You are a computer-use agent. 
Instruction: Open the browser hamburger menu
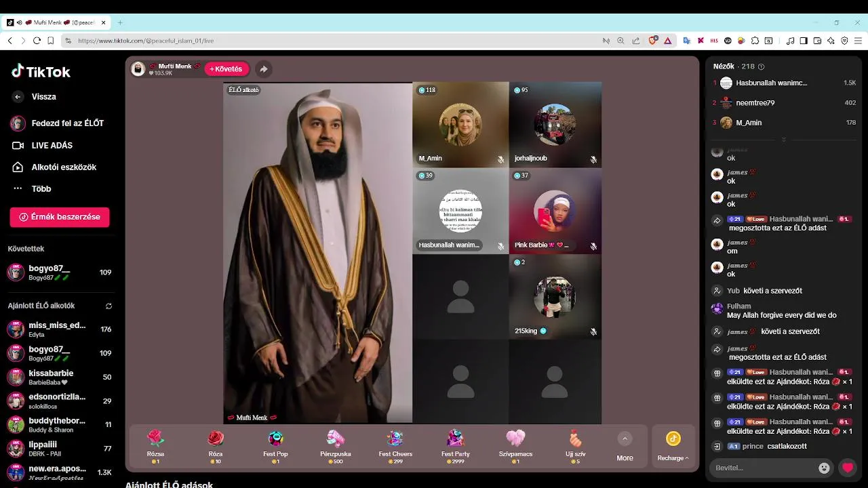(x=857, y=41)
